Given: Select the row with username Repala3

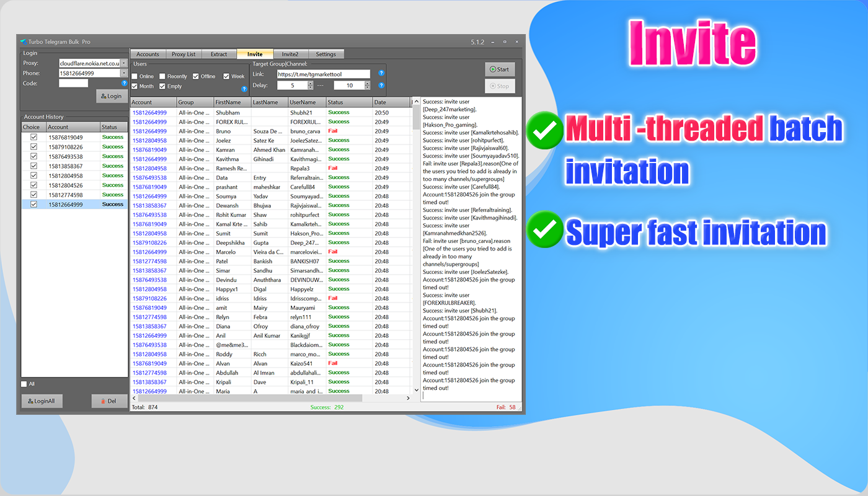Looking at the screenshot, I should pyautogui.click(x=271, y=169).
